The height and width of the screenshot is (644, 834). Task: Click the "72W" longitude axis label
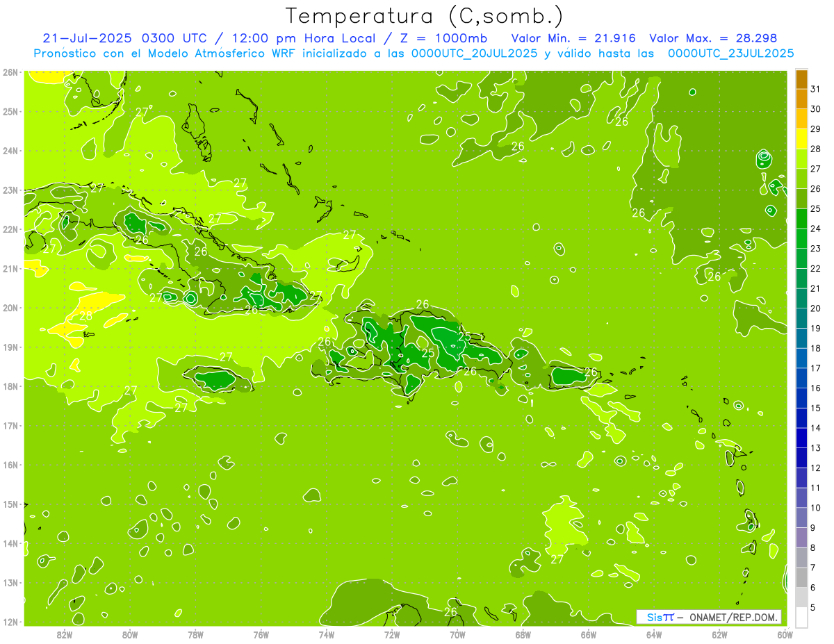[x=392, y=634]
